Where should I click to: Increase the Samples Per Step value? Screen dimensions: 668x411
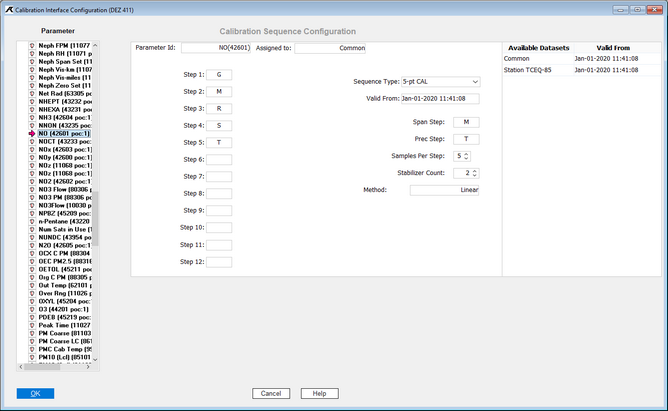pos(466,153)
